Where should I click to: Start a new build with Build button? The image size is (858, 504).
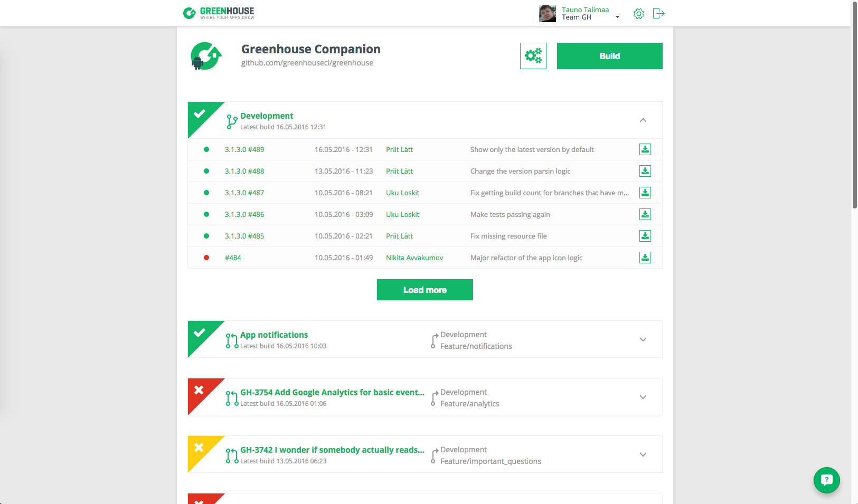(x=610, y=56)
